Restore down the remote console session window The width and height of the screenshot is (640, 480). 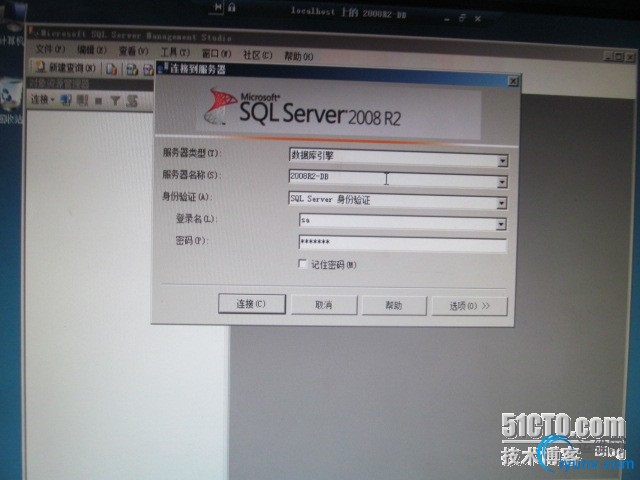tap(462, 18)
